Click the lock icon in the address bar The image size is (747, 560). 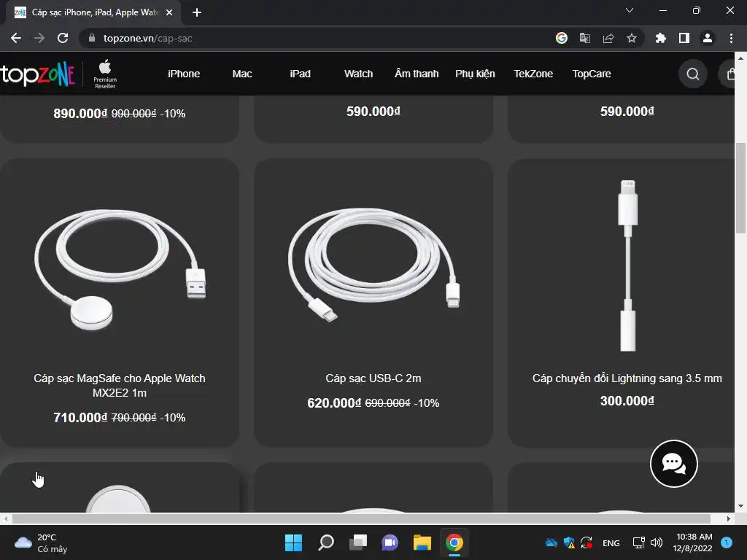92,38
